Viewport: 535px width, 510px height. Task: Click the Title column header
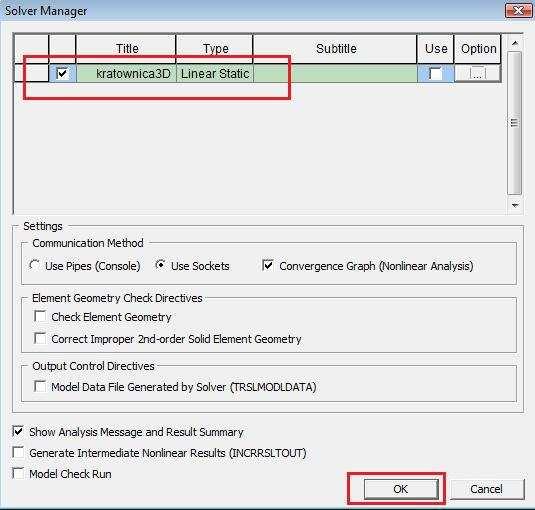[x=126, y=49]
